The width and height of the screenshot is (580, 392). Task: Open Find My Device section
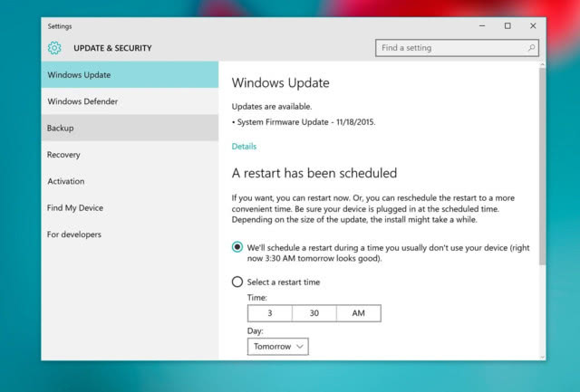coord(130,207)
